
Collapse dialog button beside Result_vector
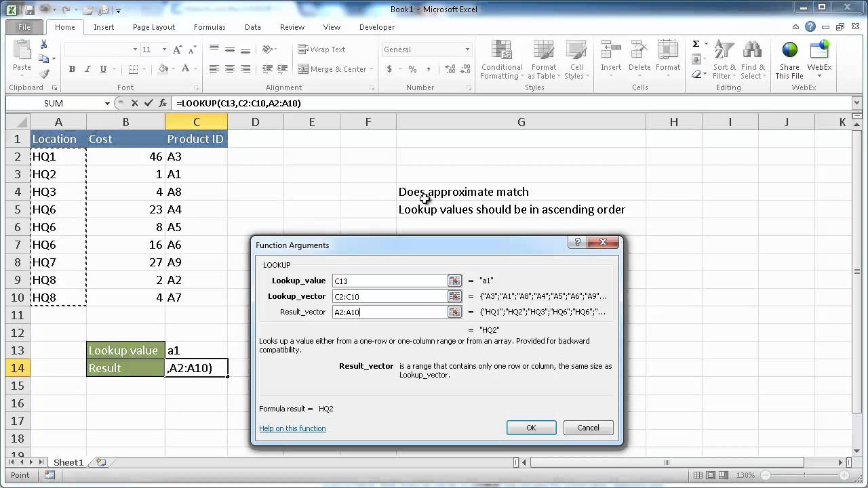[x=454, y=312]
